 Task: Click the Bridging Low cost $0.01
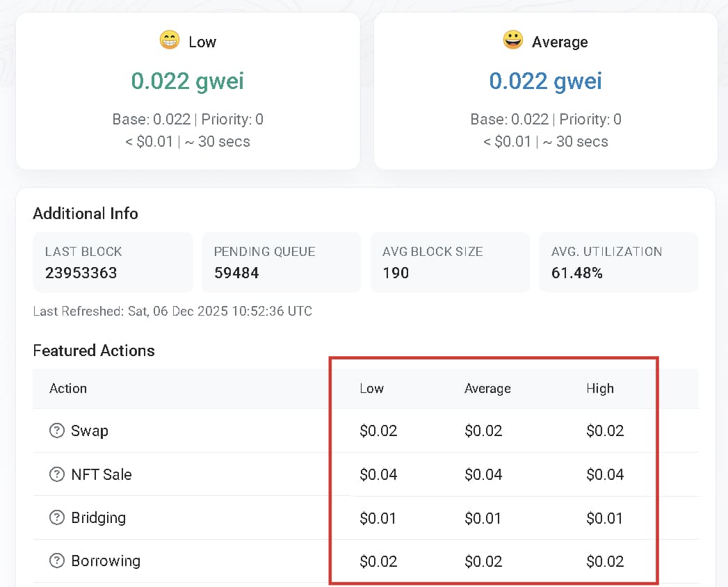(x=378, y=518)
